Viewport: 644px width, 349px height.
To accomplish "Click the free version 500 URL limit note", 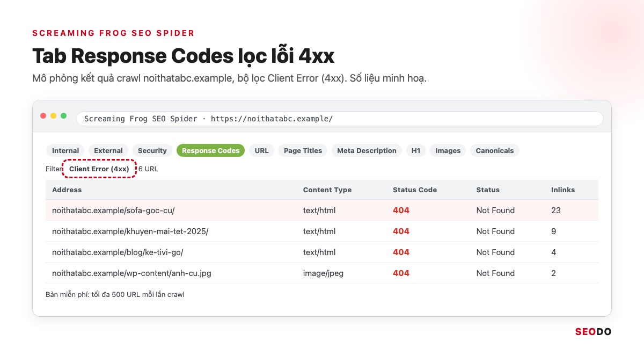I will pyautogui.click(x=115, y=295).
